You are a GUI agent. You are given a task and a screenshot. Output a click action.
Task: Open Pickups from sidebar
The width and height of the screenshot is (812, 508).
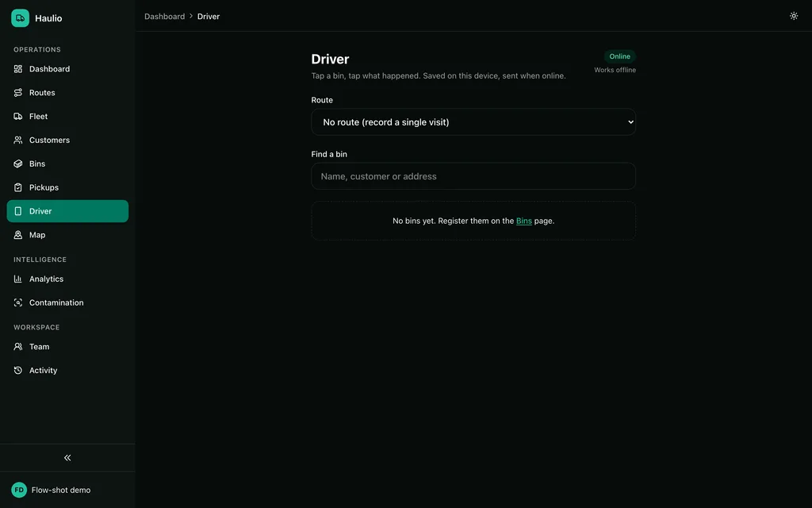click(67, 187)
